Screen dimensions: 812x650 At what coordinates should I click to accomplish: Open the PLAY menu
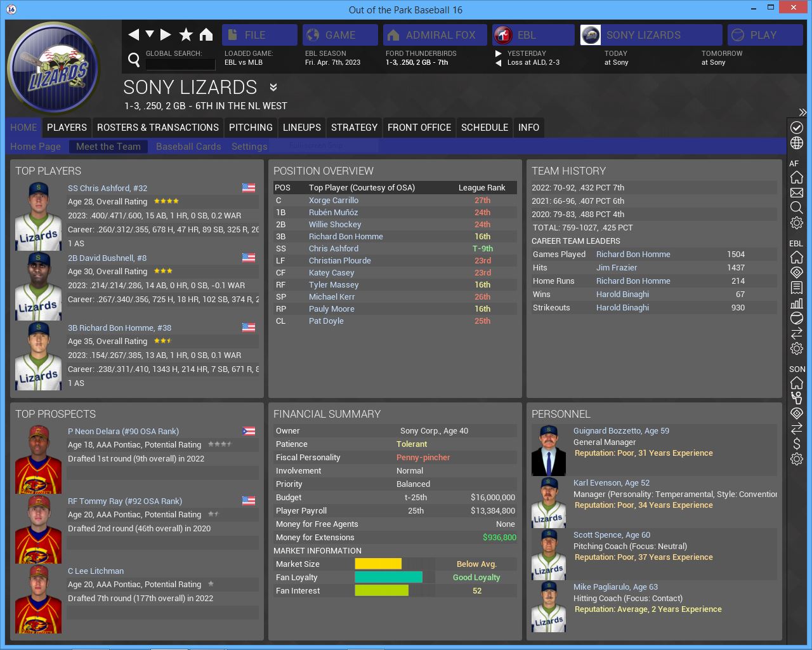(x=765, y=35)
